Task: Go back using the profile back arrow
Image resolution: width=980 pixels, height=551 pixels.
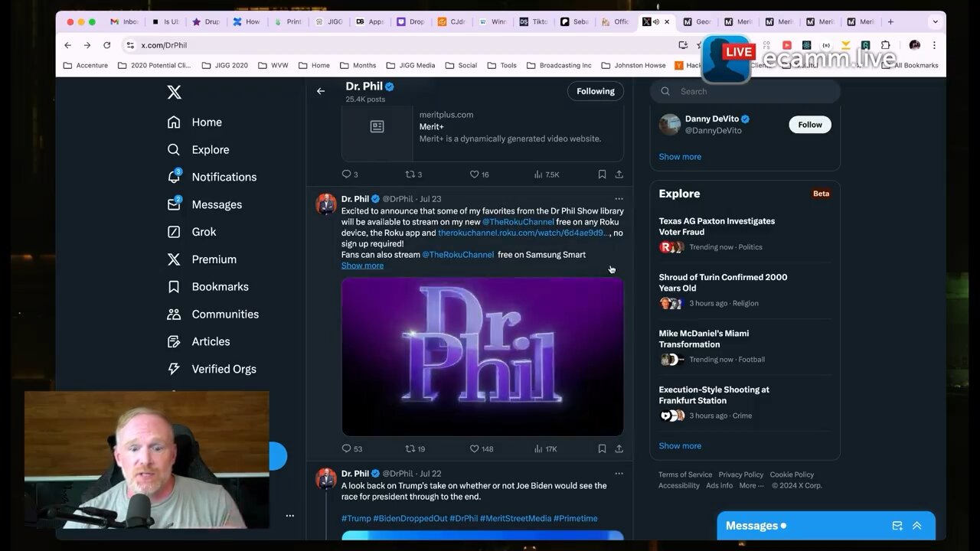Action: pos(321,91)
